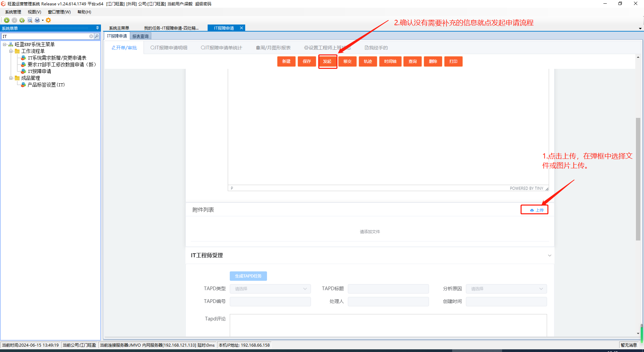Viewport: 644px width, 352px height.
Task: Close the IT报障申请 document tab
Action: tap(241, 28)
